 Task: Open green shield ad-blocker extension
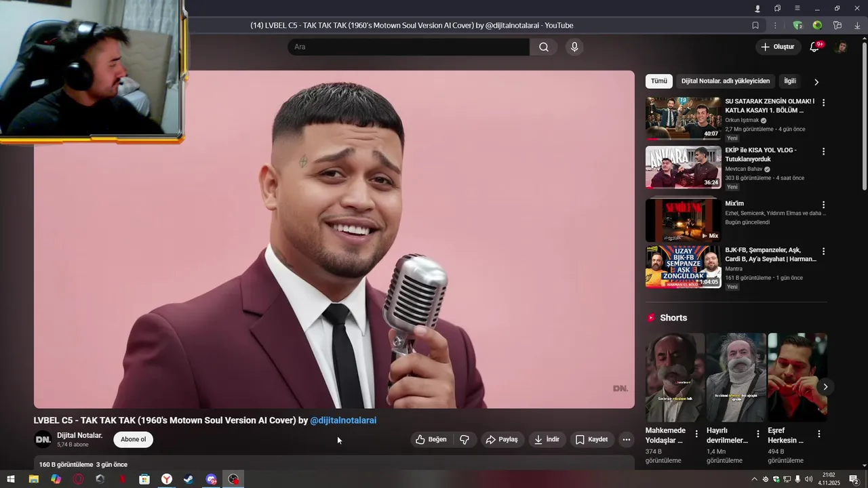pos(797,26)
